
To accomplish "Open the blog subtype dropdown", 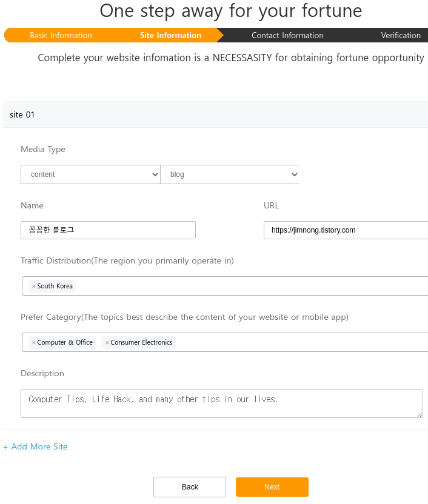I will pos(230,174).
